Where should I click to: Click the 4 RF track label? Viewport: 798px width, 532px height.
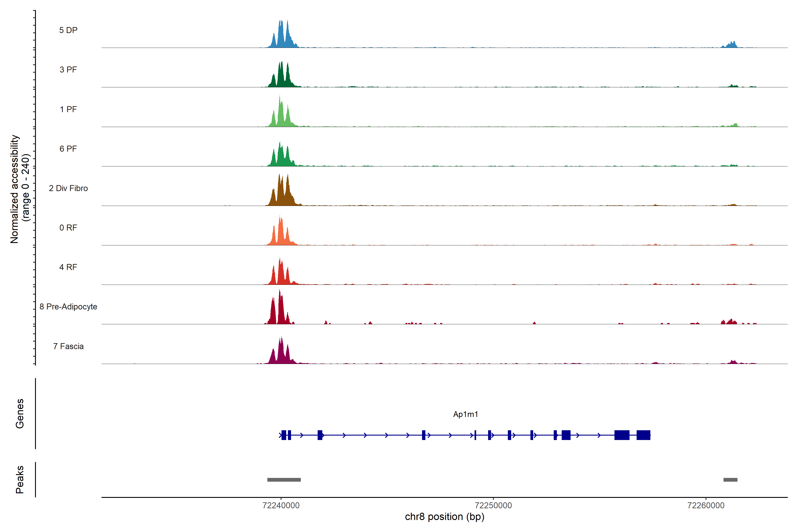click(68, 267)
